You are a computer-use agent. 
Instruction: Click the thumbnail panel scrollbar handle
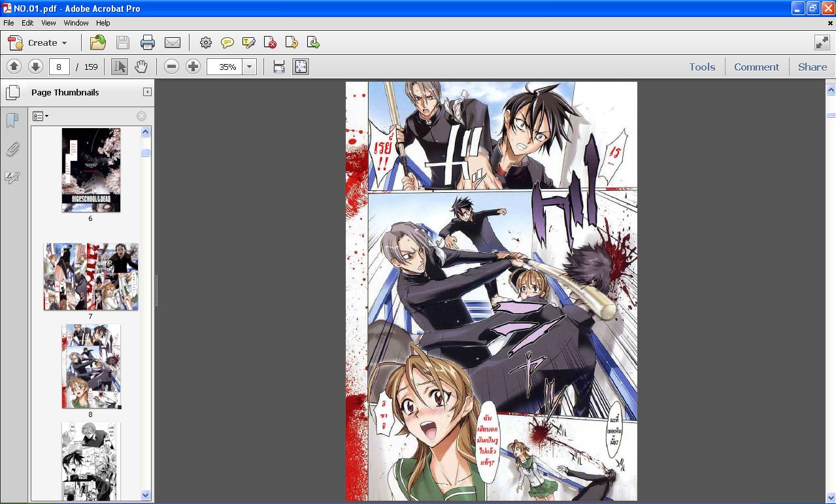tap(145, 152)
